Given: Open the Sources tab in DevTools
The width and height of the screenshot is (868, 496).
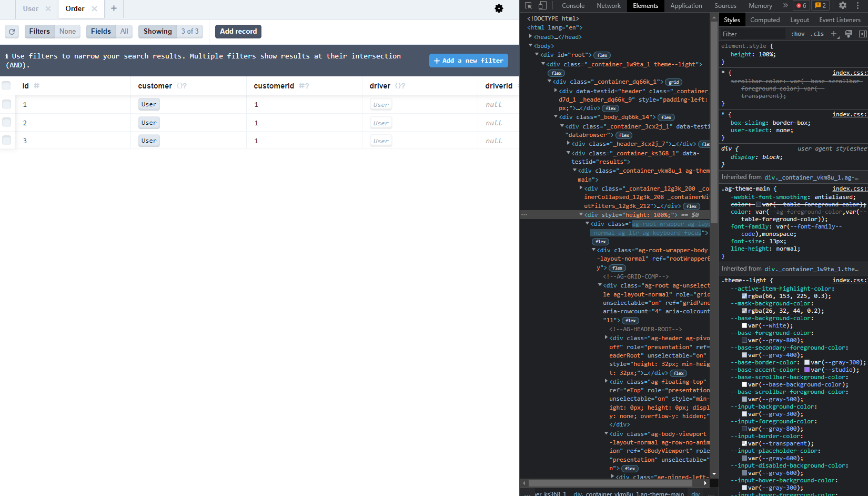Looking at the screenshot, I should (x=725, y=6).
